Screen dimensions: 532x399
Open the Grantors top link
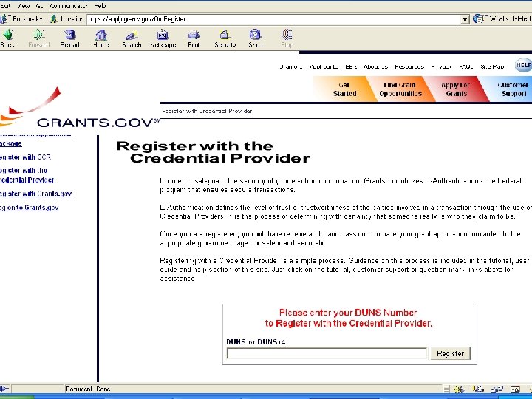(291, 66)
